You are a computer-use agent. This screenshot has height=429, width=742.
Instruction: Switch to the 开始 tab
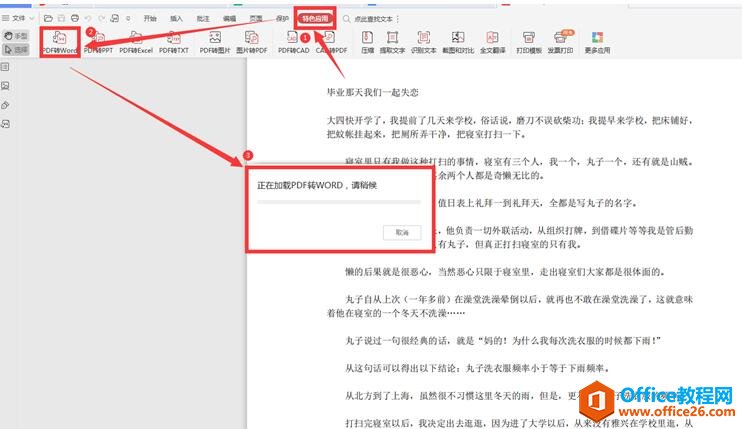click(x=150, y=18)
